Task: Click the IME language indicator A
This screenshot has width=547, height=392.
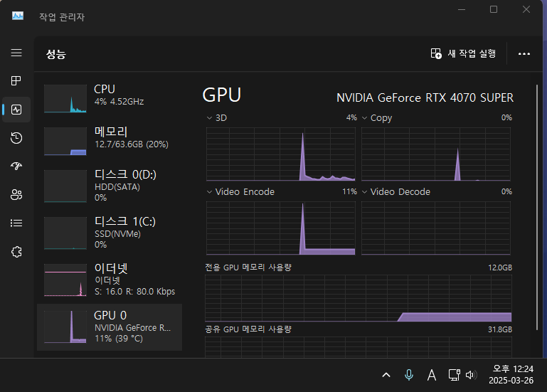Action: pos(432,375)
